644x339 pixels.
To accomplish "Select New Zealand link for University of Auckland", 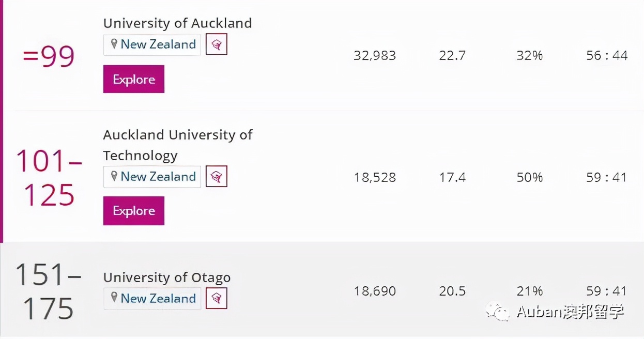I will 158,44.
